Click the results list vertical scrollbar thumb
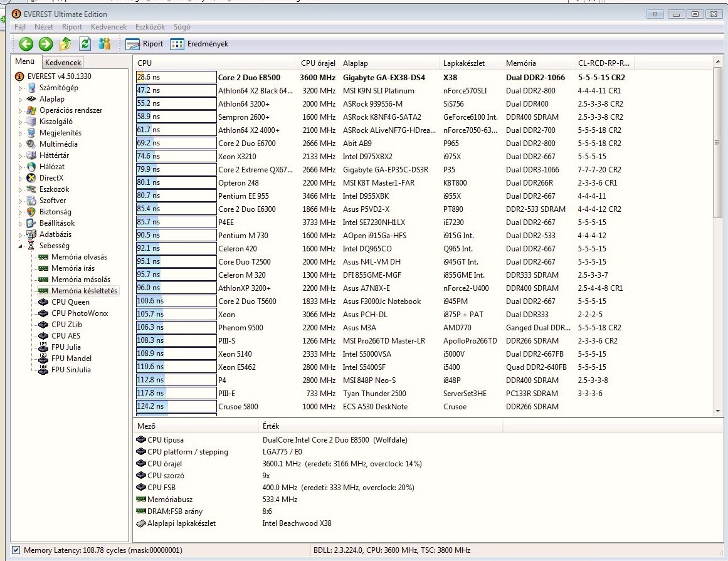The image size is (728, 561). tap(718, 142)
